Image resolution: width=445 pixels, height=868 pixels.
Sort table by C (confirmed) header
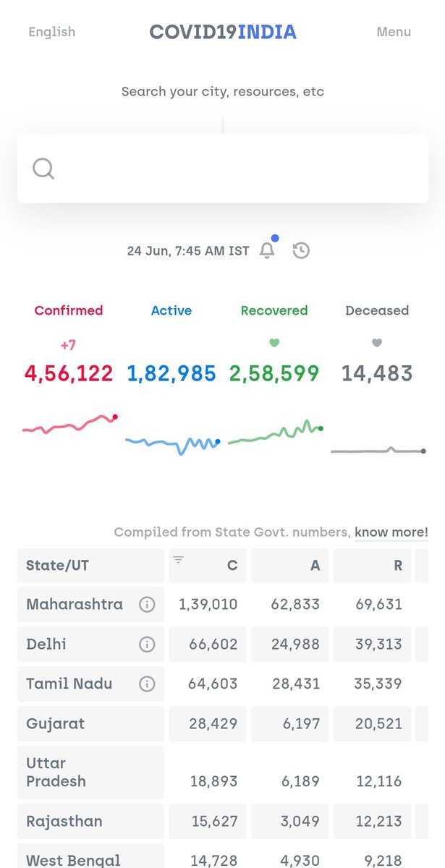click(208, 566)
